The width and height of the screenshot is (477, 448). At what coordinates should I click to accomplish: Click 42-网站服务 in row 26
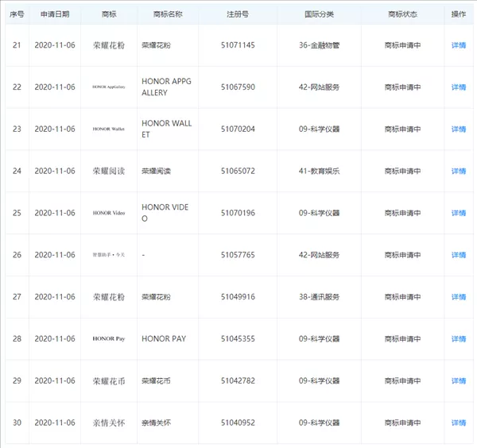click(319, 255)
